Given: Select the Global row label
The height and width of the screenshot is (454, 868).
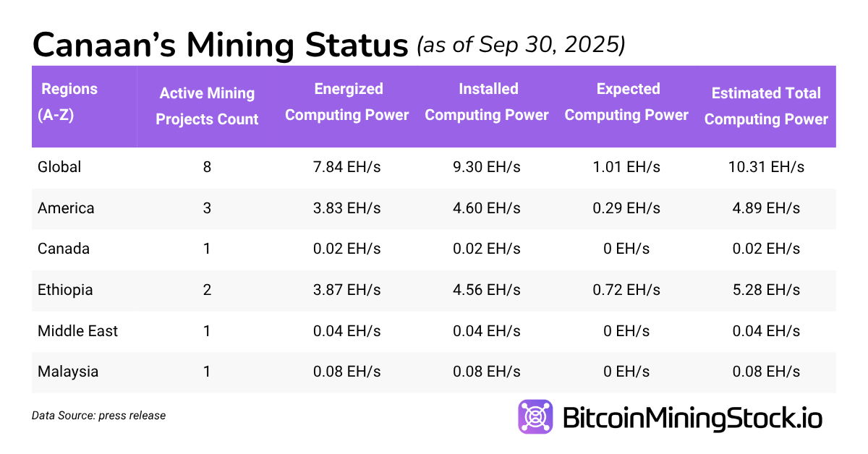Looking at the screenshot, I should pos(59,167).
